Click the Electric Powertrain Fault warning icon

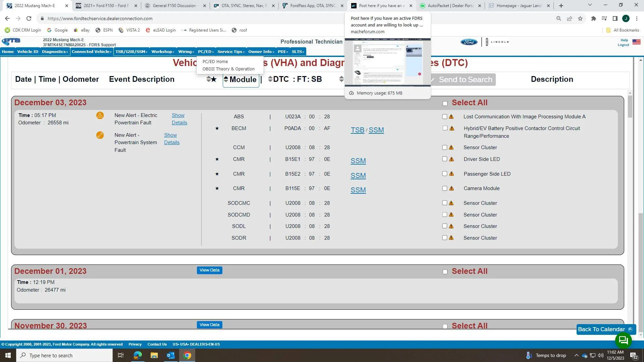(100, 115)
